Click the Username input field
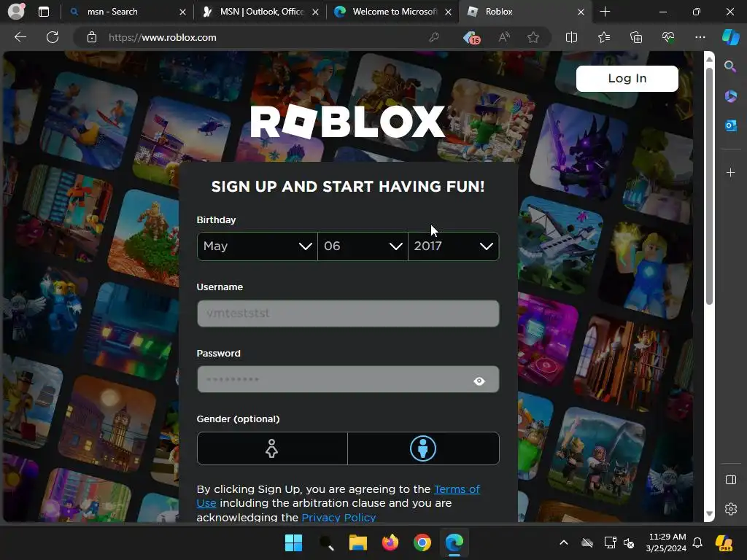Screen dimensions: 747x560 click(x=348, y=314)
